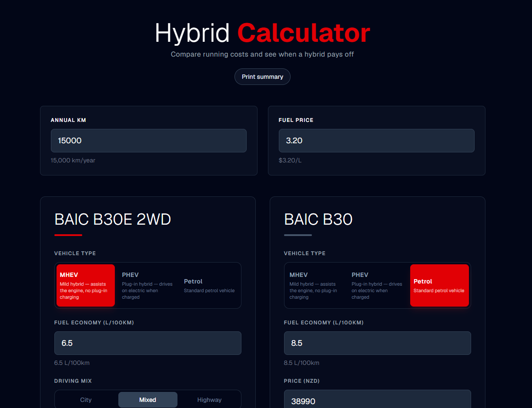Click the '8.5 L/100km' hint text

pyautogui.click(x=302, y=363)
